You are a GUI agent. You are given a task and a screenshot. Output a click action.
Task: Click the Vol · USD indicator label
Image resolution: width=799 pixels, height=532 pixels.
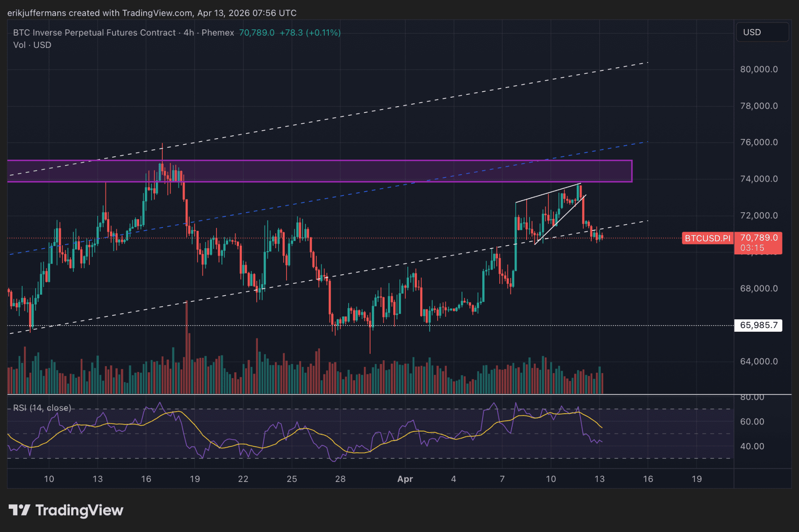[32, 45]
